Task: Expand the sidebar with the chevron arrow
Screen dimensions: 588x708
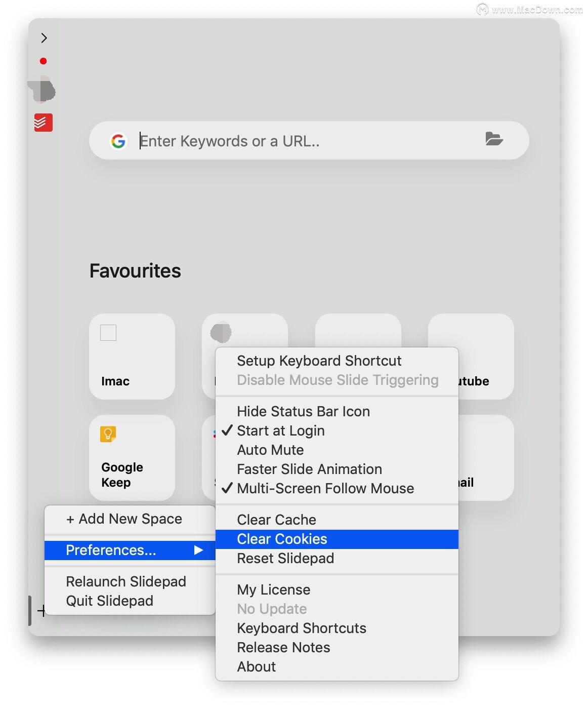Action: pyautogui.click(x=44, y=38)
